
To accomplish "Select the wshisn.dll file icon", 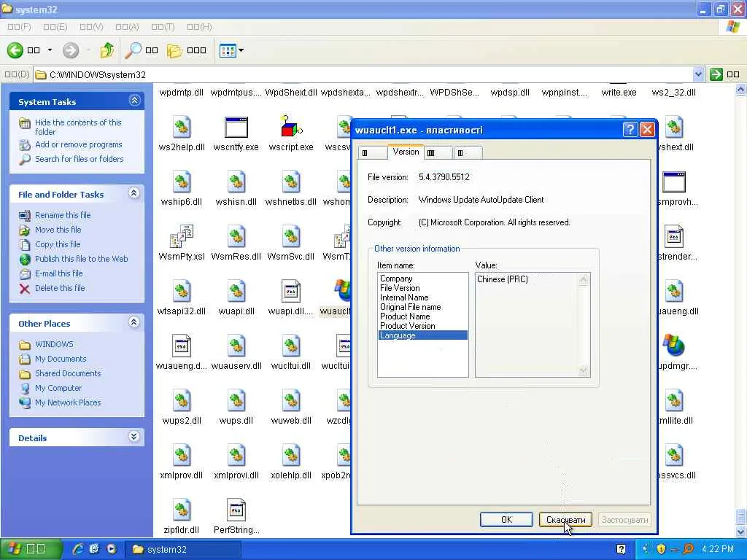I will click(x=236, y=182).
